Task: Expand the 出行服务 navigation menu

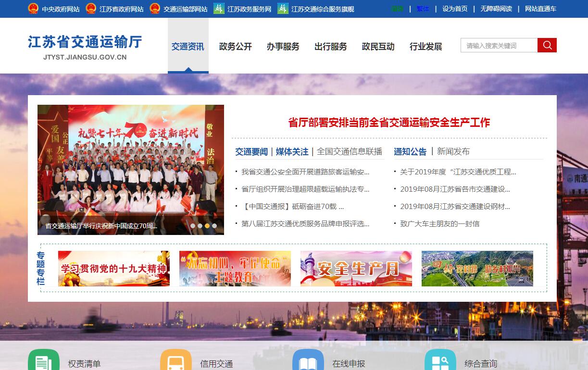Action: tap(330, 47)
